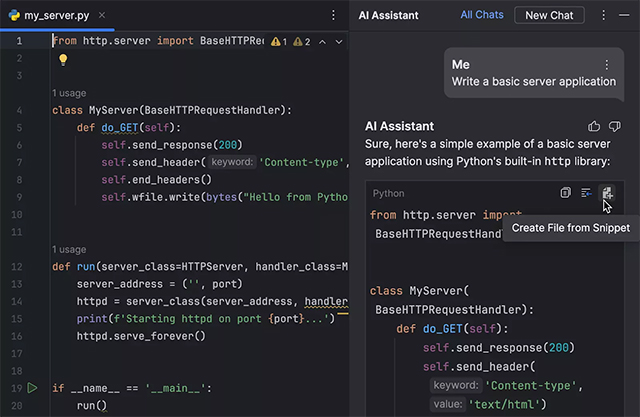
Task: Insert snippet at caret icon
Action: 586,193
